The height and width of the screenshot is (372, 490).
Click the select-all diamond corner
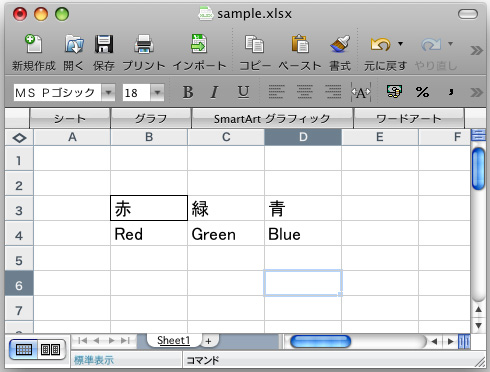[x=19, y=138]
